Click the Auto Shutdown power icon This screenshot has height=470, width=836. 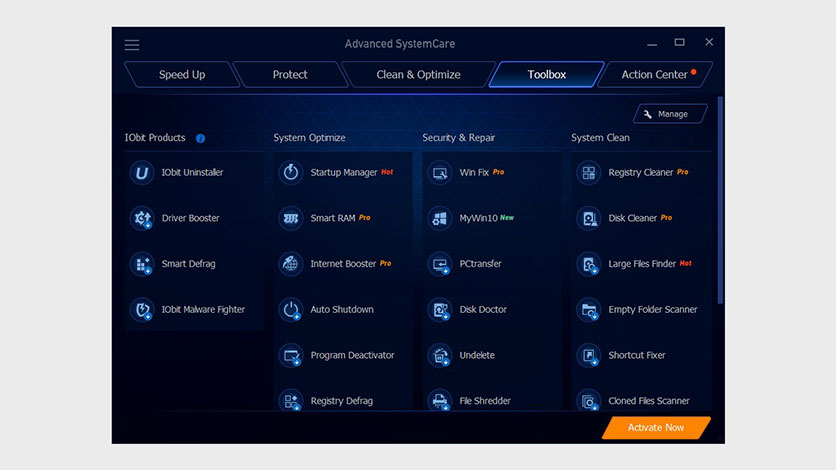pos(291,310)
